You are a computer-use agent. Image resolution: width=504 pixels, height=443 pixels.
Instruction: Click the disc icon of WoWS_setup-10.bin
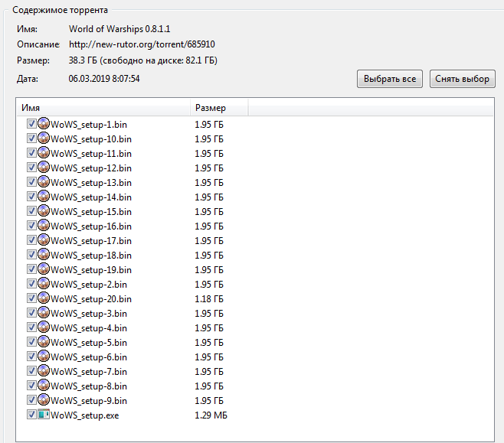coord(44,138)
